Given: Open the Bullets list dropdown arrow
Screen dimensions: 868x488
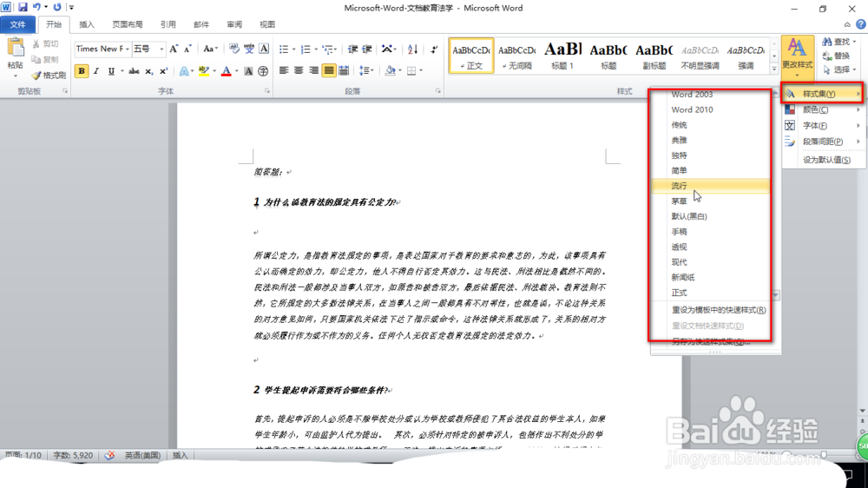Looking at the screenshot, I should [293, 49].
